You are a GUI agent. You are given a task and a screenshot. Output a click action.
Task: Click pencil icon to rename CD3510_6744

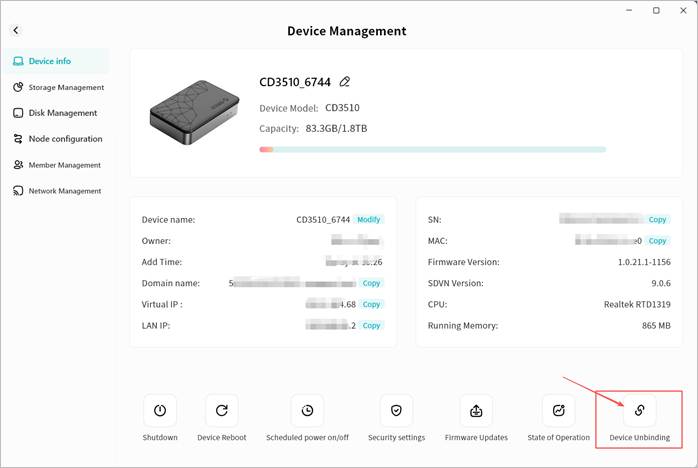click(345, 82)
